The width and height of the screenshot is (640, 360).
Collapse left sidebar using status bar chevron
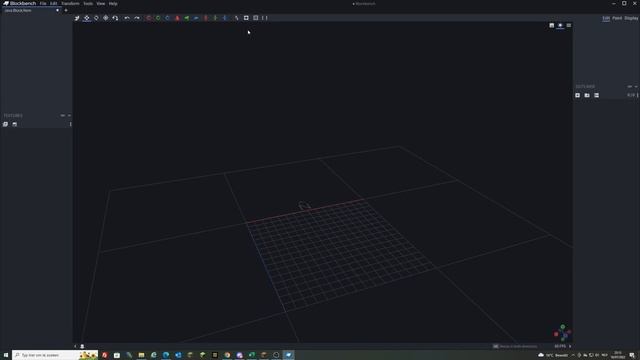75,346
